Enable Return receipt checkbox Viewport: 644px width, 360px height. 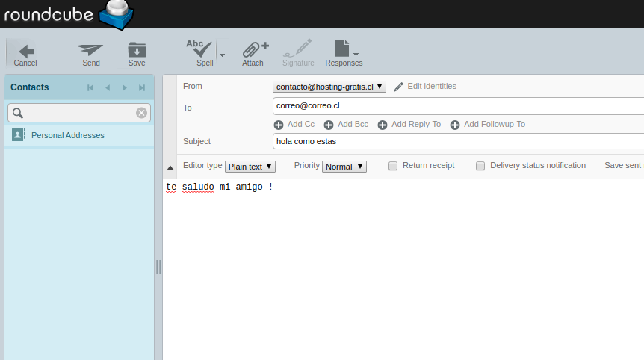393,166
